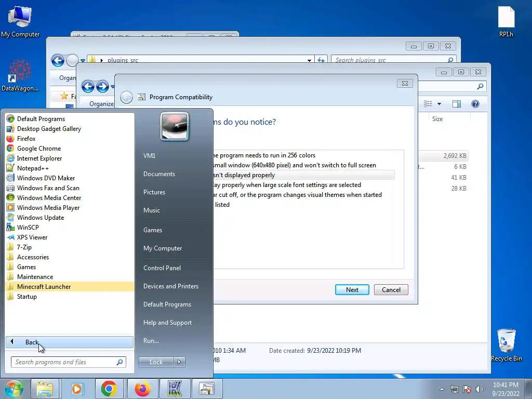This screenshot has height=399, width=532.
Task: Check the small window 640x480 option
Action: [294, 165]
